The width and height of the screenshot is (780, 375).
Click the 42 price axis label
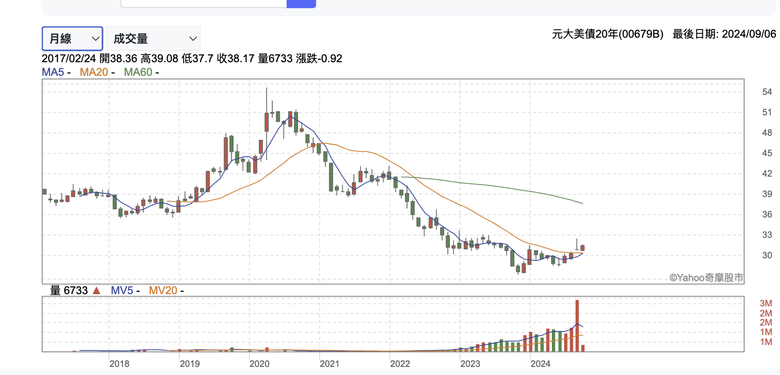767,174
